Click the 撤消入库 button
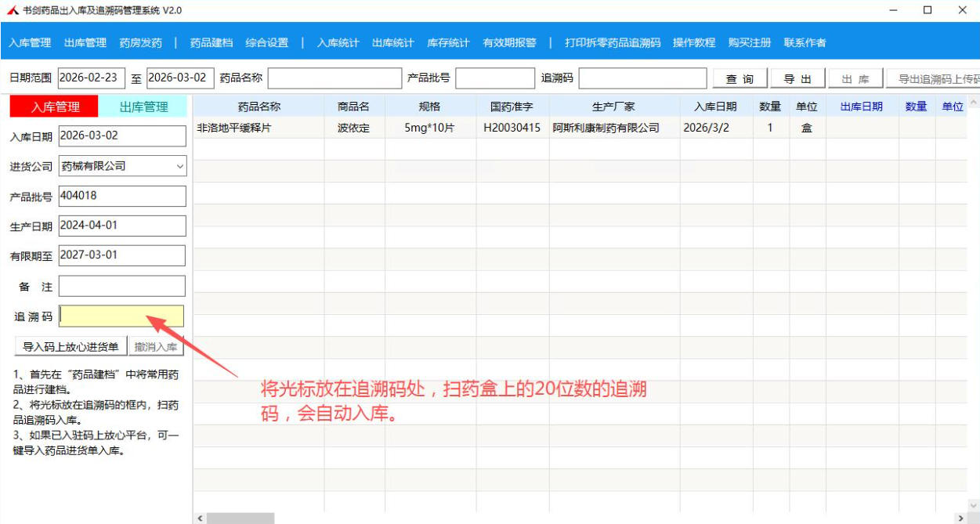Screen dimensions: 980x524 point(156,347)
